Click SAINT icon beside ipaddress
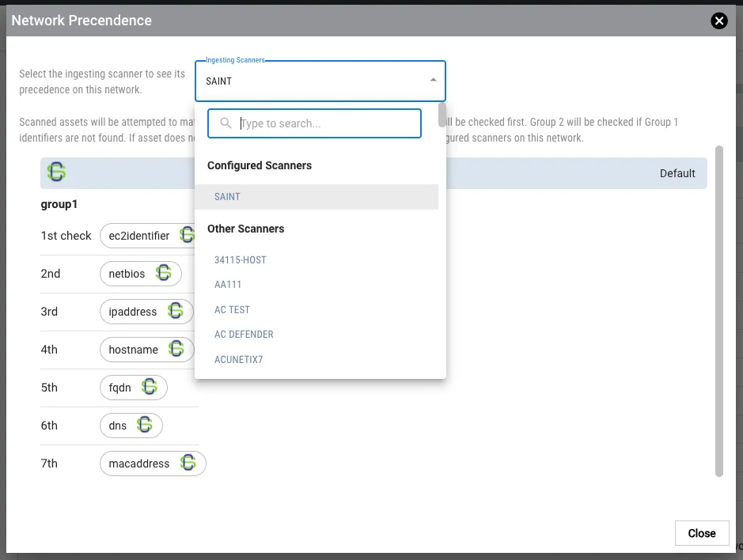The image size is (743, 560). 176,311
